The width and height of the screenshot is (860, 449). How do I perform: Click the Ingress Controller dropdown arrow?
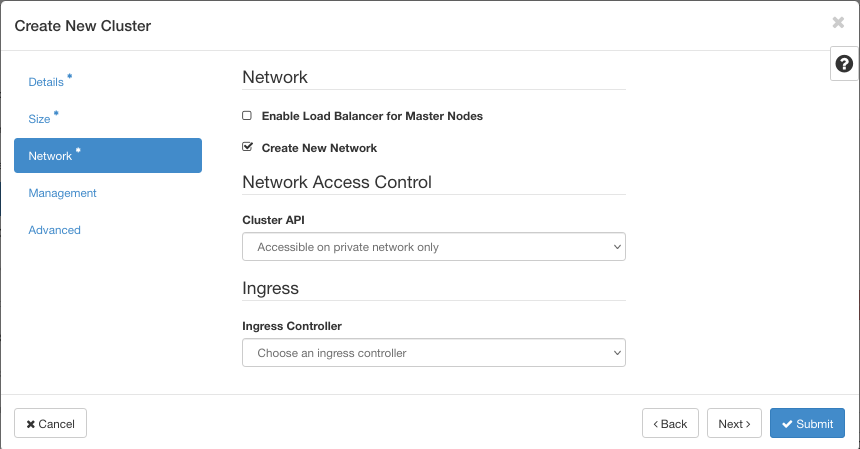[x=615, y=353]
